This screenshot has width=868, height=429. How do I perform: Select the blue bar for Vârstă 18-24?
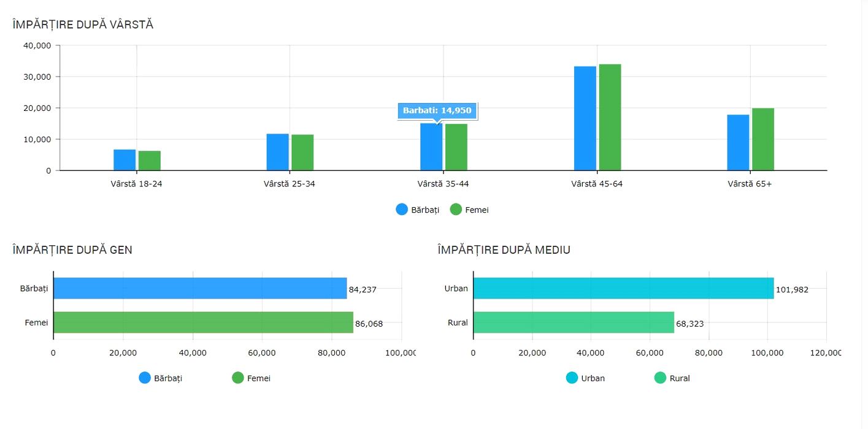pyautogui.click(x=125, y=160)
